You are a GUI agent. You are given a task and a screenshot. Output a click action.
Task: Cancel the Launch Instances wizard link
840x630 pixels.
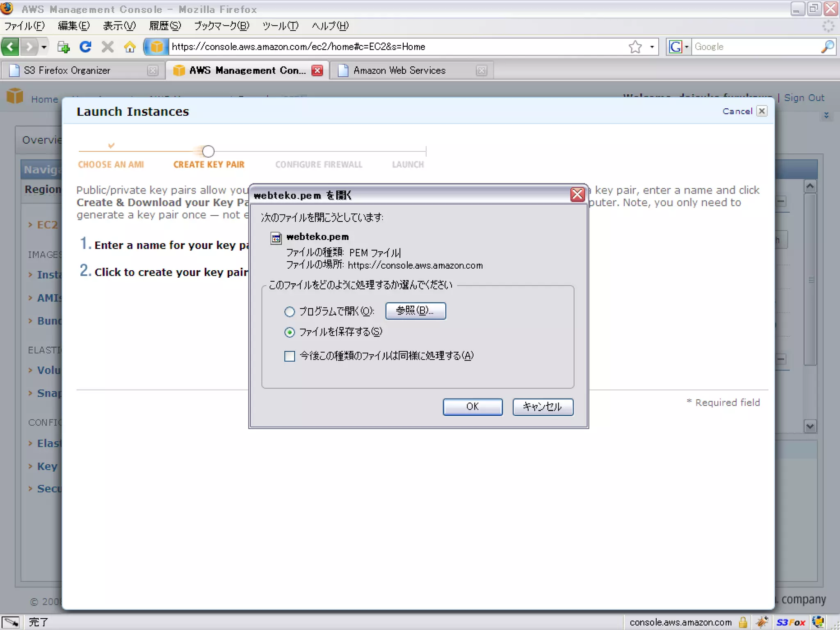tap(737, 111)
